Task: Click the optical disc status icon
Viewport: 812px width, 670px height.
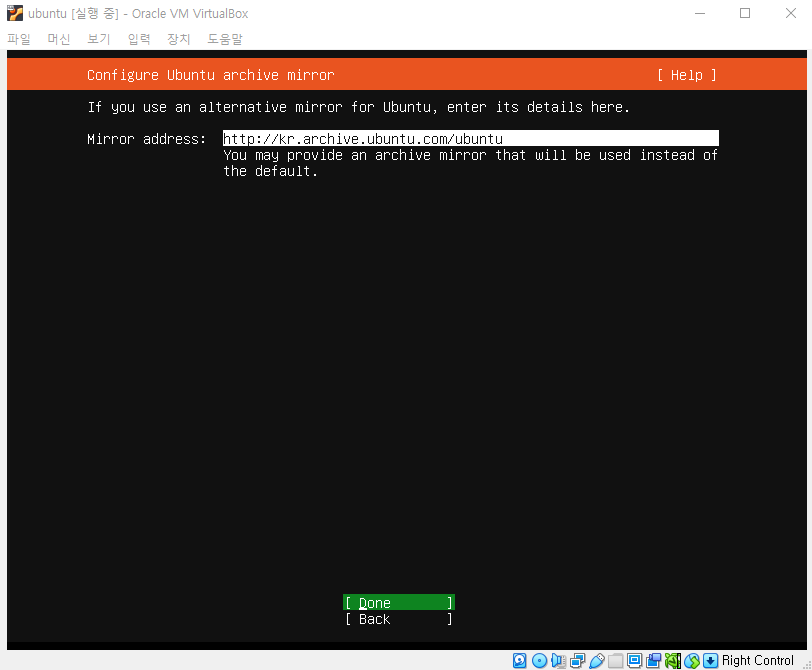Action: pyautogui.click(x=539, y=660)
